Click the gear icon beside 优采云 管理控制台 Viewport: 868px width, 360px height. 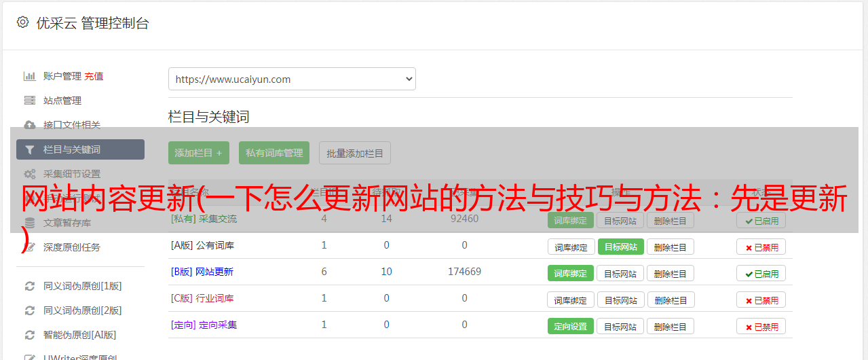pos(22,22)
